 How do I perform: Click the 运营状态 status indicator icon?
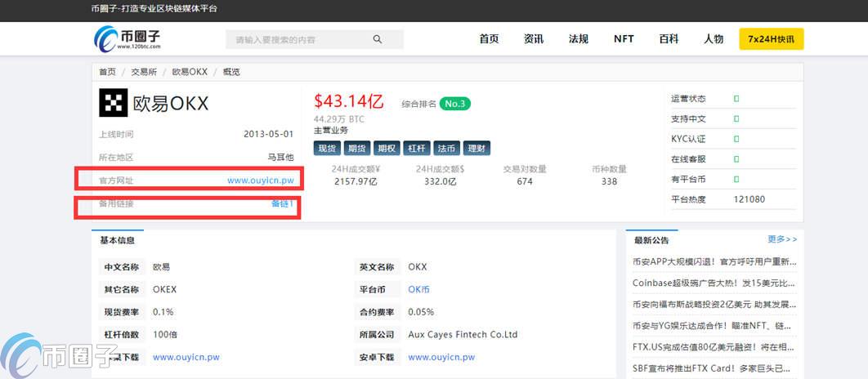click(736, 99)
